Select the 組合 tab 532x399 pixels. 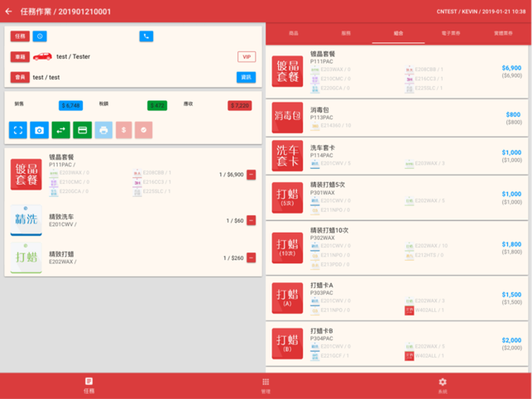(x=398, y=33)
